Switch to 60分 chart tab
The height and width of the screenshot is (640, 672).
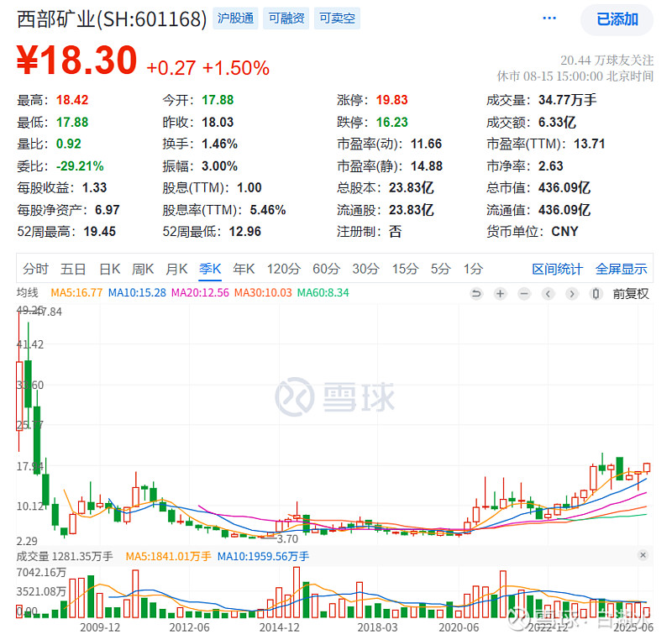pos(326,269)
